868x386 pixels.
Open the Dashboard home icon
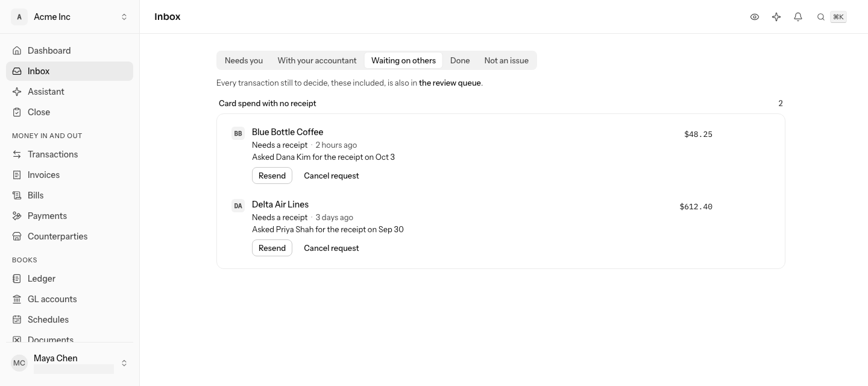[17, 51]
